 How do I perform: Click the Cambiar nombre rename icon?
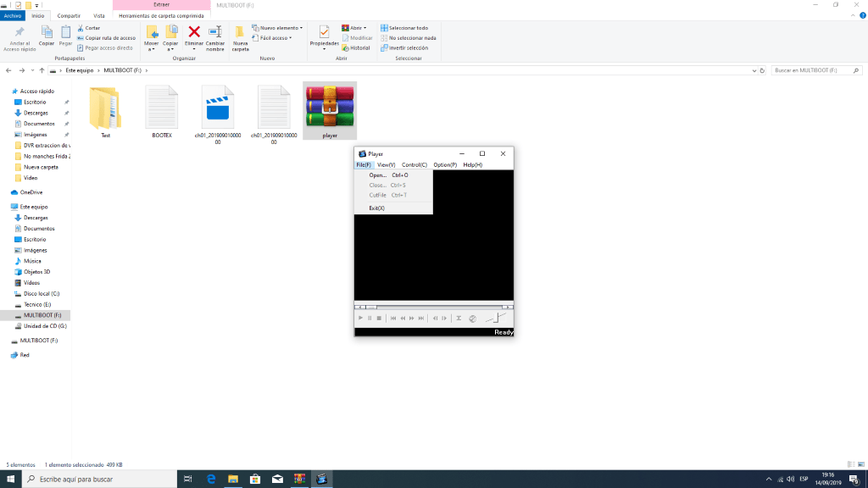tap(215, 34)
